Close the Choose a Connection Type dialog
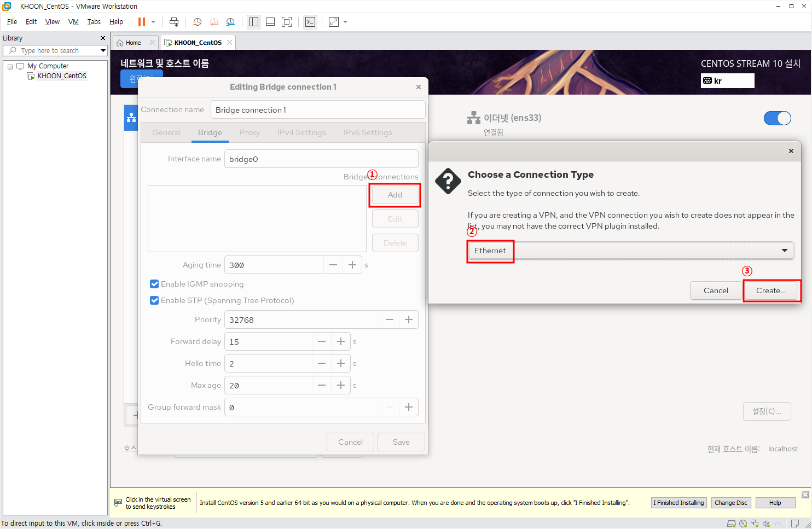Screen dimensions: 812x529 (791, 151)
